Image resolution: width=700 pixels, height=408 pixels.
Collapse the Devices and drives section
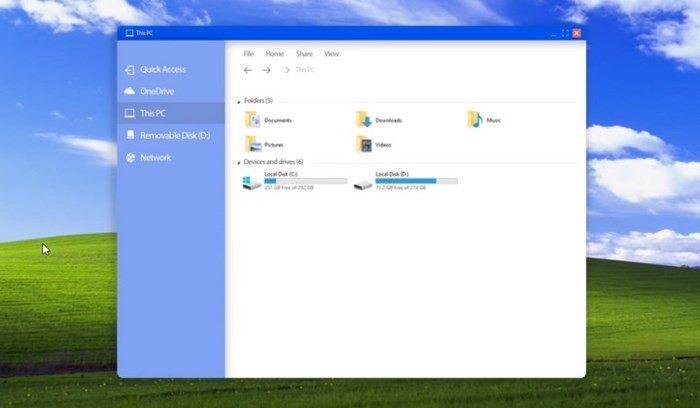pos(239,162)
